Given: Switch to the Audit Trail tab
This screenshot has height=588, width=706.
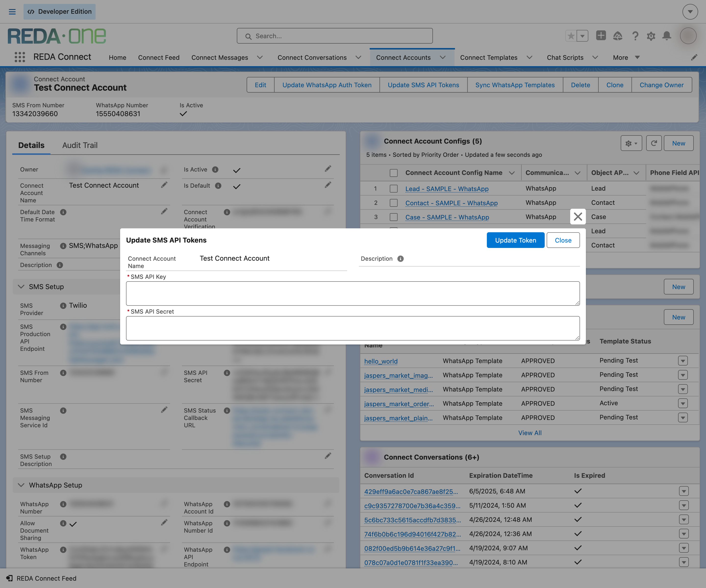Looking at the screenshot, I should pos(80,145).
